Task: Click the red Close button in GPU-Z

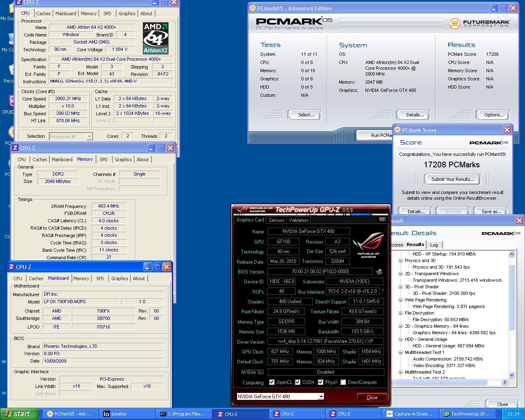Action: pos(372,397)
